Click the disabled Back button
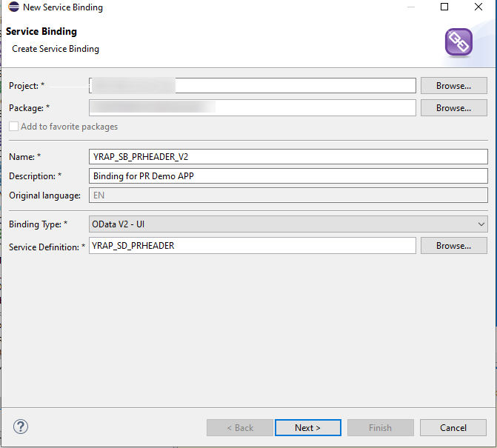The width and height of the screenshot is (497, 448). (240, 428)
